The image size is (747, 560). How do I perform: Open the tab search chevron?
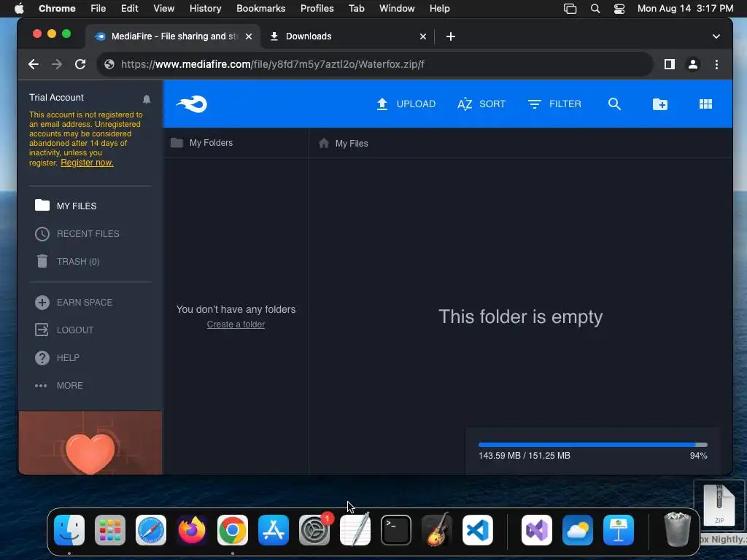click(716, 36)
